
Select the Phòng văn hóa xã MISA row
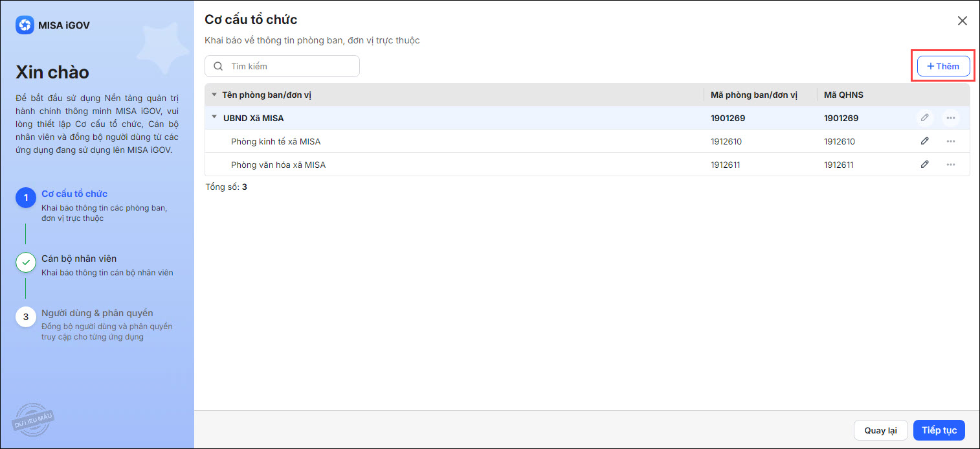point(278,165)
